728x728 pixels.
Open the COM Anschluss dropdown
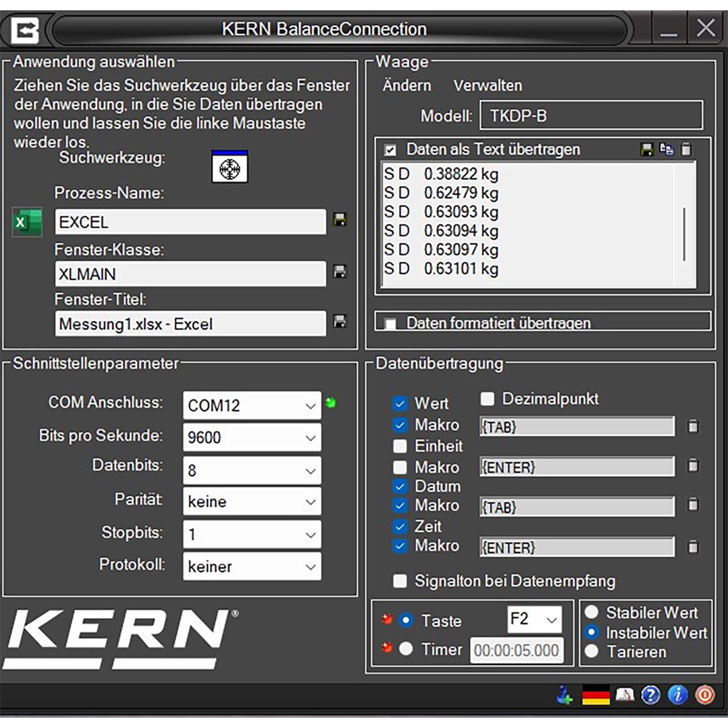coord(252,405)
